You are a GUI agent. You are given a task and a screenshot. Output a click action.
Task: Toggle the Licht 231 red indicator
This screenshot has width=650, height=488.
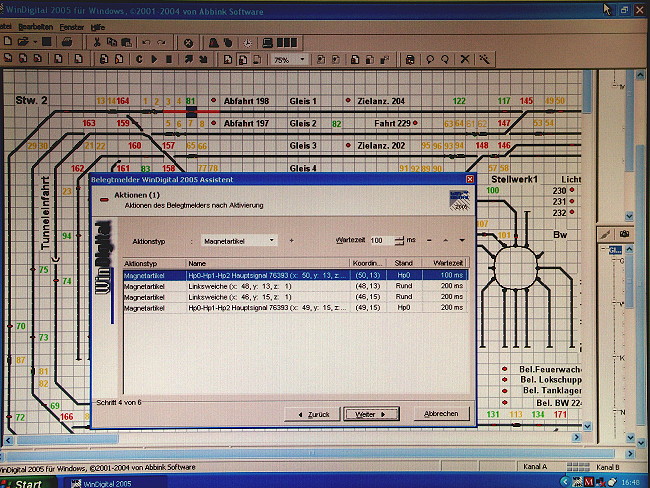[572, 201]
